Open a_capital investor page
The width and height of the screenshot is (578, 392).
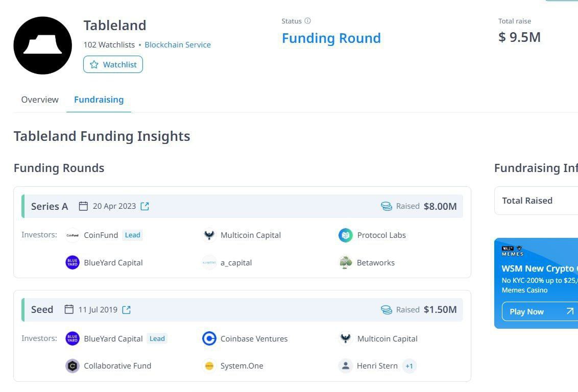pyautogui.click(x=236, y=263)
